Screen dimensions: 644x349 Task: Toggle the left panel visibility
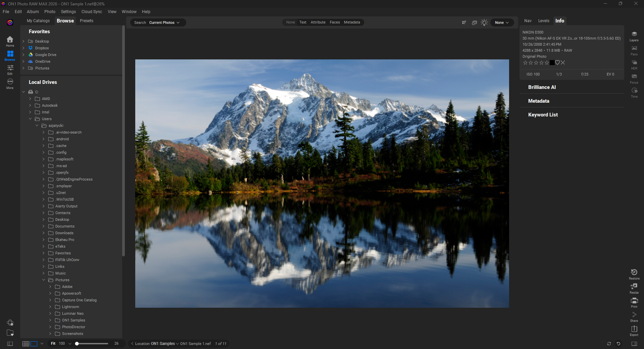[10, 344]
